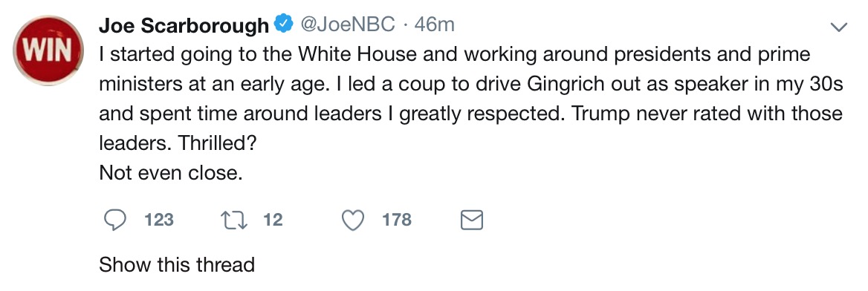Screen dimensions: 868x291
Task: Open Joe Scarborough's profile name link
Action: pos(184,25)
